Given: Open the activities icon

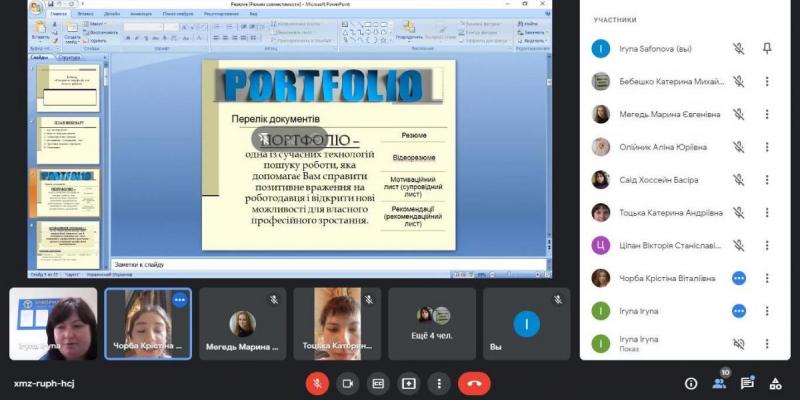Looking at the screenshot, I should coord(775,383).
